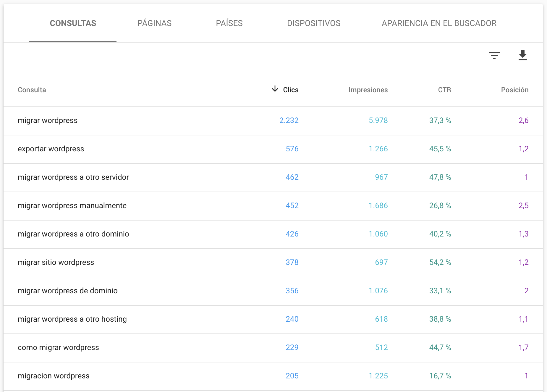The width and height of the screenshot is (547, 392).
Task: Open 'migrar wordpress a otro servidor' query
Action: pyautogui.click(x=73, y=177)
